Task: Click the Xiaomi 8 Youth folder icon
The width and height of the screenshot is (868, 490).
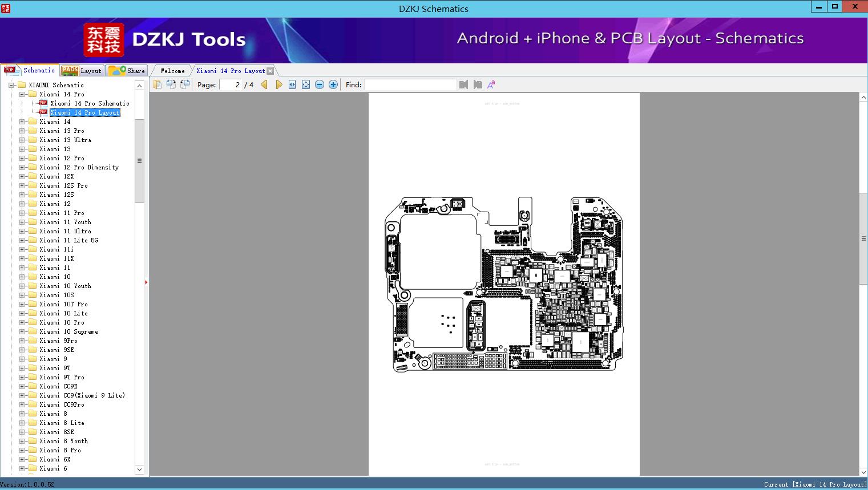Action: point(33,441)
